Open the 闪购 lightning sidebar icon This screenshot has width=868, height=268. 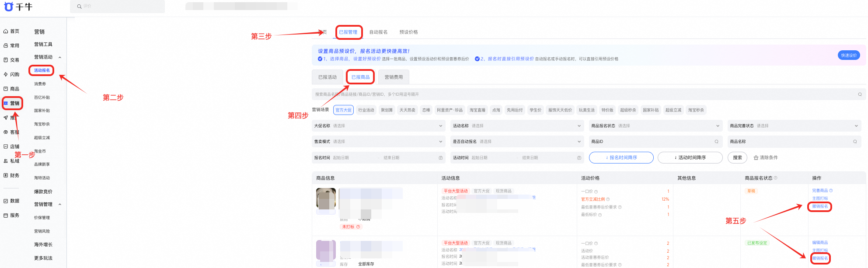point(6,74)
